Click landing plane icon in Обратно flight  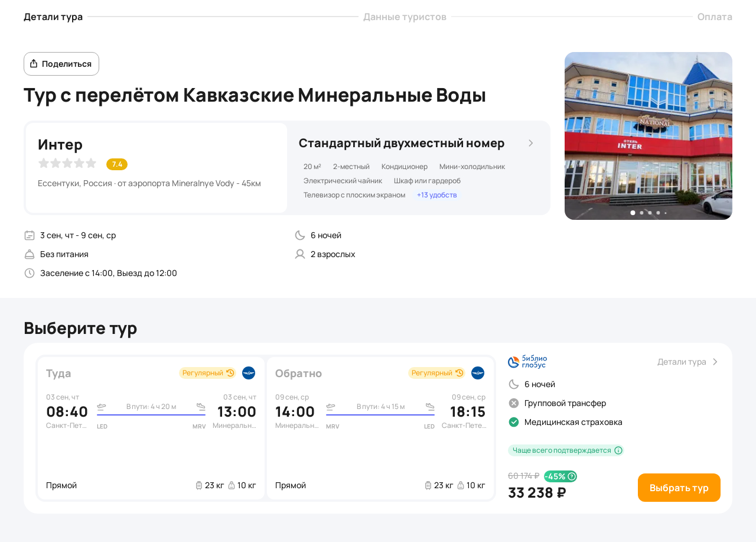(430, 407)
